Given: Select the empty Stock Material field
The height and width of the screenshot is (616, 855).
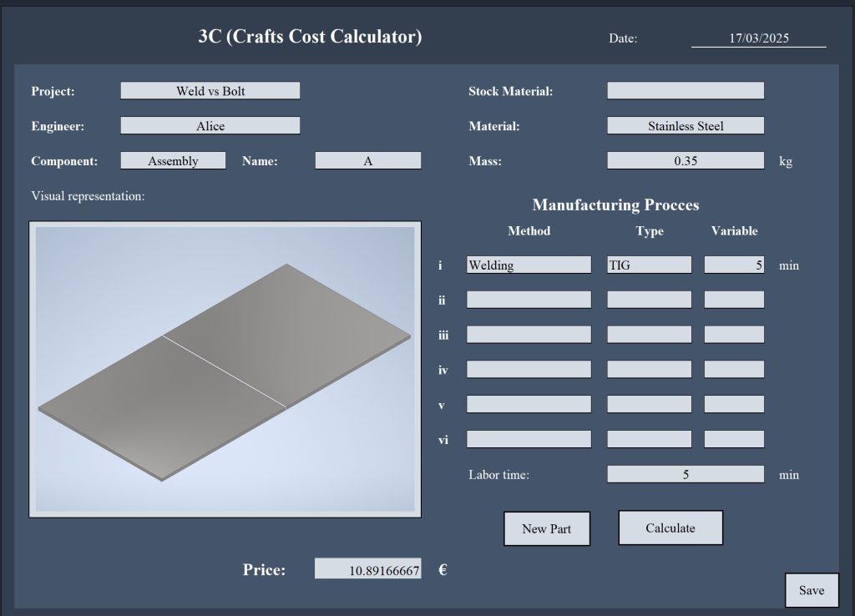Looking at the screenshot, I should click(x=685, y=91).
